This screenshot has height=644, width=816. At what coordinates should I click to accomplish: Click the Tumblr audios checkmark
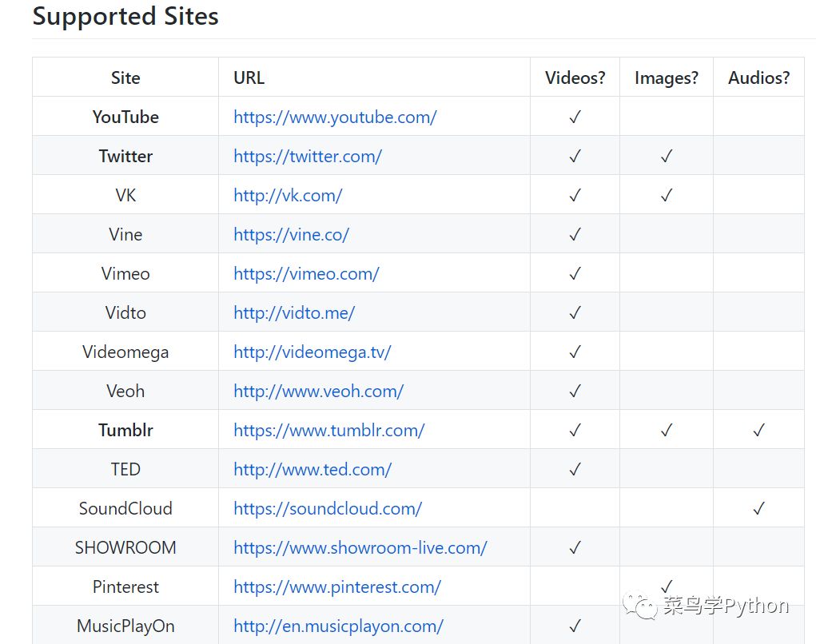coord(758,430)
